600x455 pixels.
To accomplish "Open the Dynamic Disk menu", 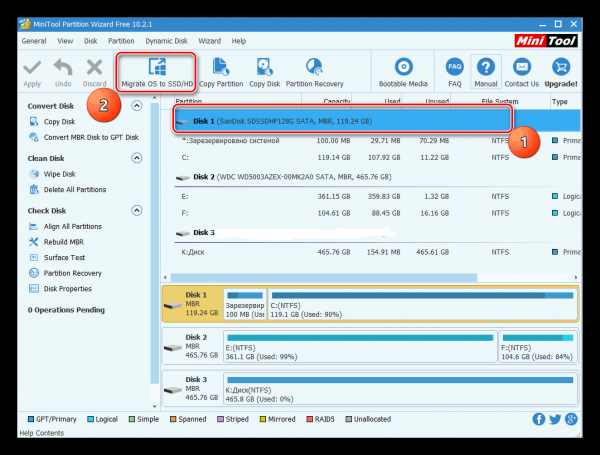I will tap(166, 41).
